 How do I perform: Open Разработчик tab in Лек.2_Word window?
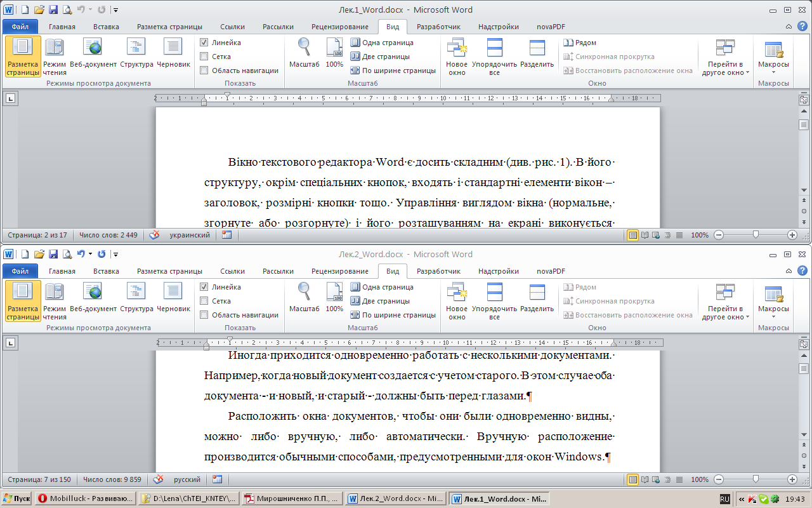click(438, 271)
